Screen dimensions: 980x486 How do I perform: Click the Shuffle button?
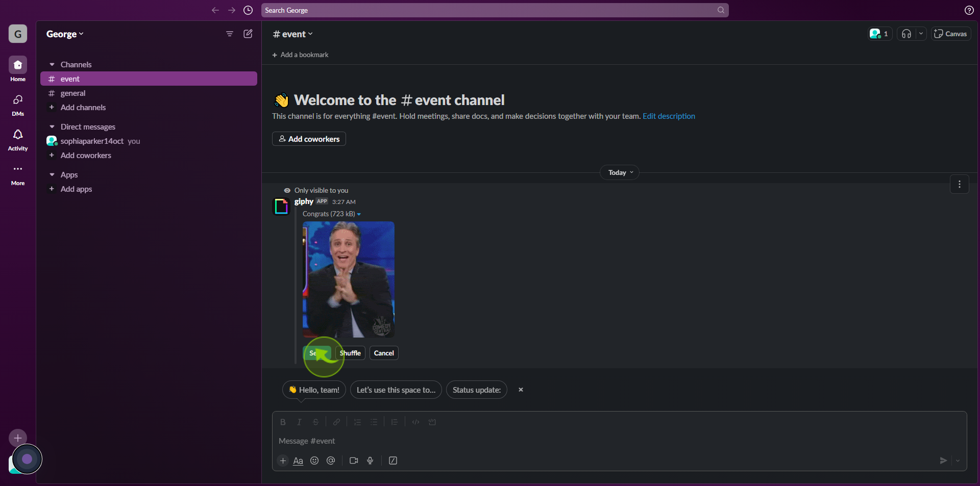[350, 353]
